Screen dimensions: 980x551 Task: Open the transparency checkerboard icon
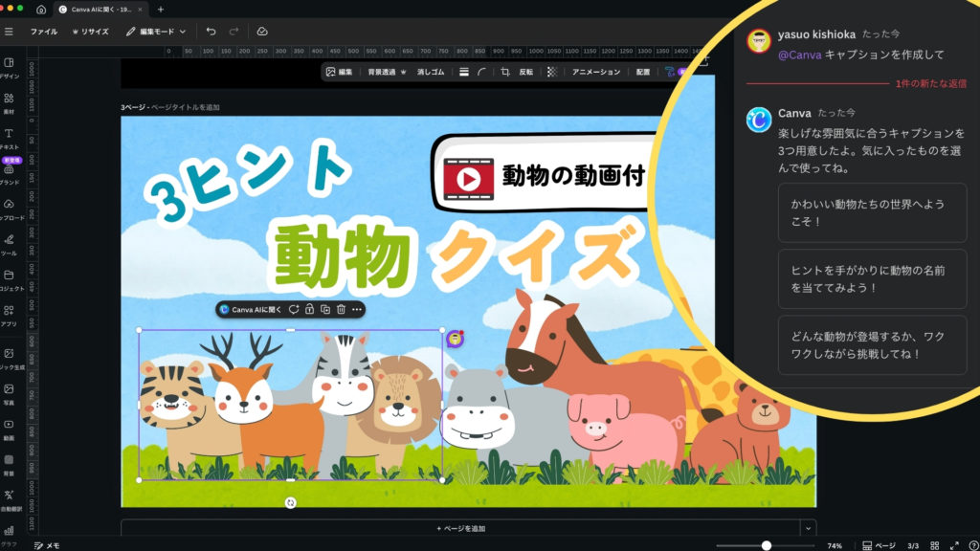551,72
